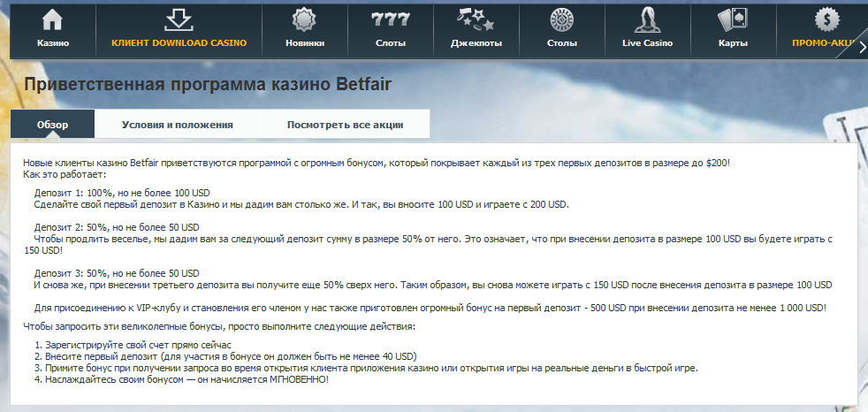This screenshot has height=412, width=868.
Task: Open Посмотреть все акции tab
Action: pyautogui.click(x=345, y=124)
